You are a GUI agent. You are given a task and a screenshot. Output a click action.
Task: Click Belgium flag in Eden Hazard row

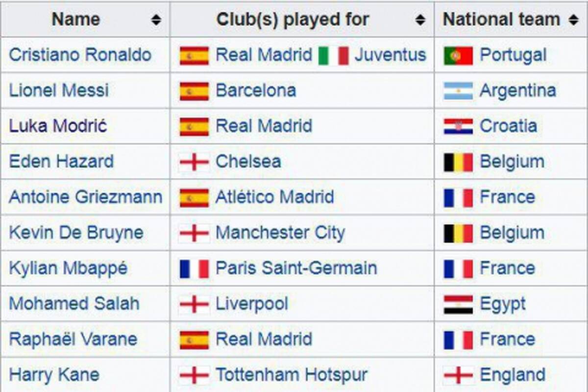click(458, 162)
